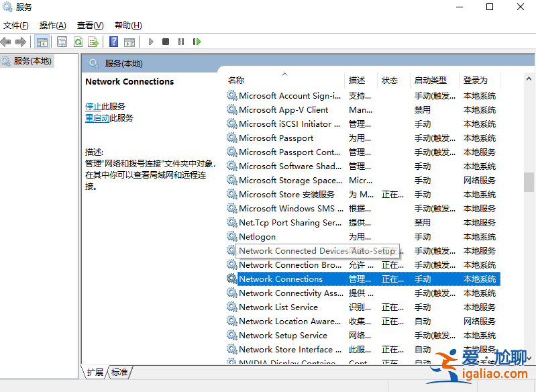Restart the service with the toolbar icon
The image size is (536, 392).
(x=197, y=42)
